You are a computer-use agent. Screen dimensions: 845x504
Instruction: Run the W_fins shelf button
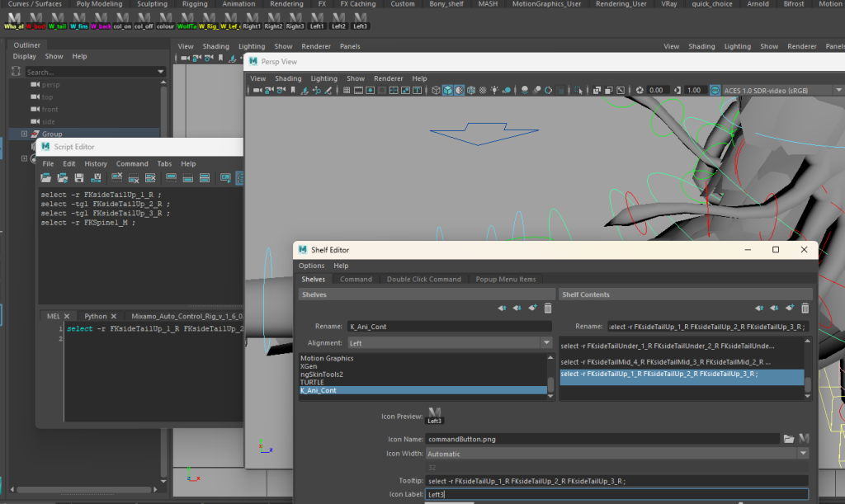[78, 21]
